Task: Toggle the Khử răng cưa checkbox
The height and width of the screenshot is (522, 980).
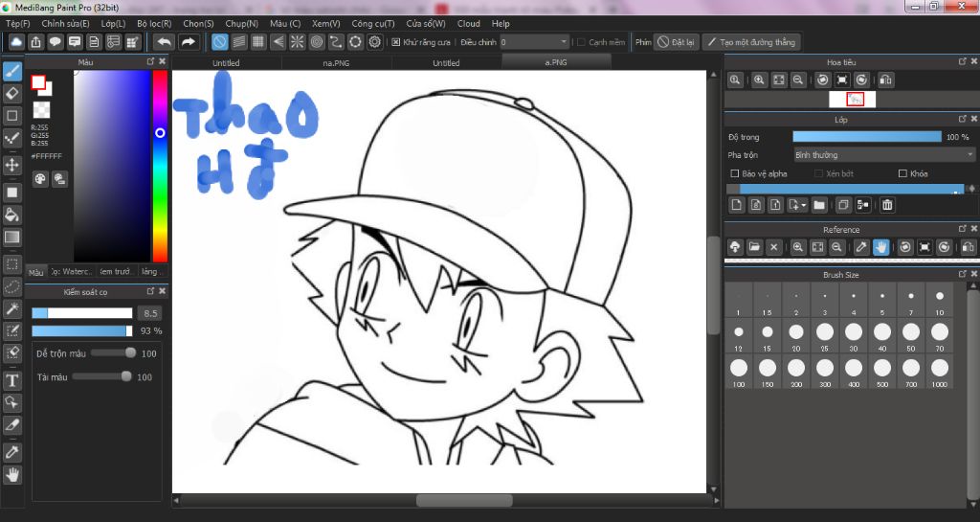Action: point(395,42)
